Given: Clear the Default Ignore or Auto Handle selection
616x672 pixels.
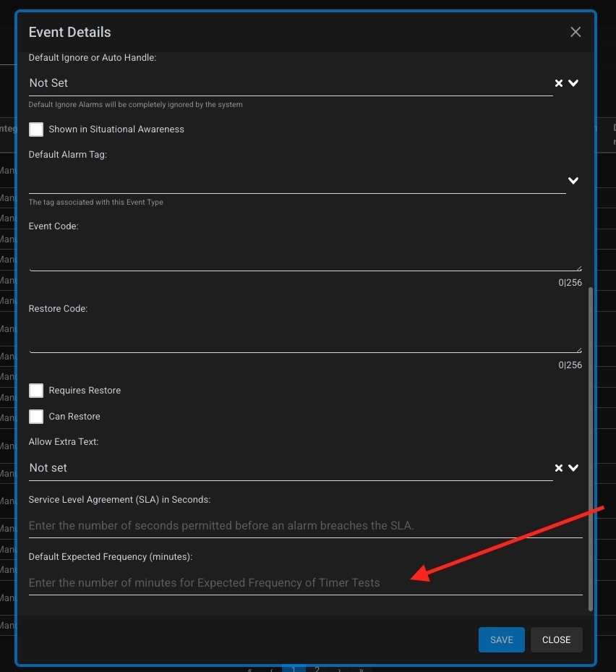Looking at the screenshot, I should click(x=558, y=82).
